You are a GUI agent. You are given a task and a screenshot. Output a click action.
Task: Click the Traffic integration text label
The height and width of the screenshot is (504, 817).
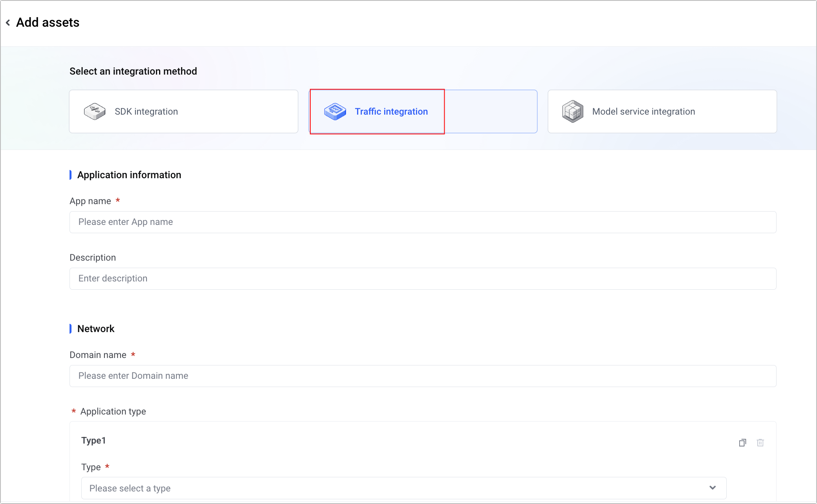(x=391, y=111)
